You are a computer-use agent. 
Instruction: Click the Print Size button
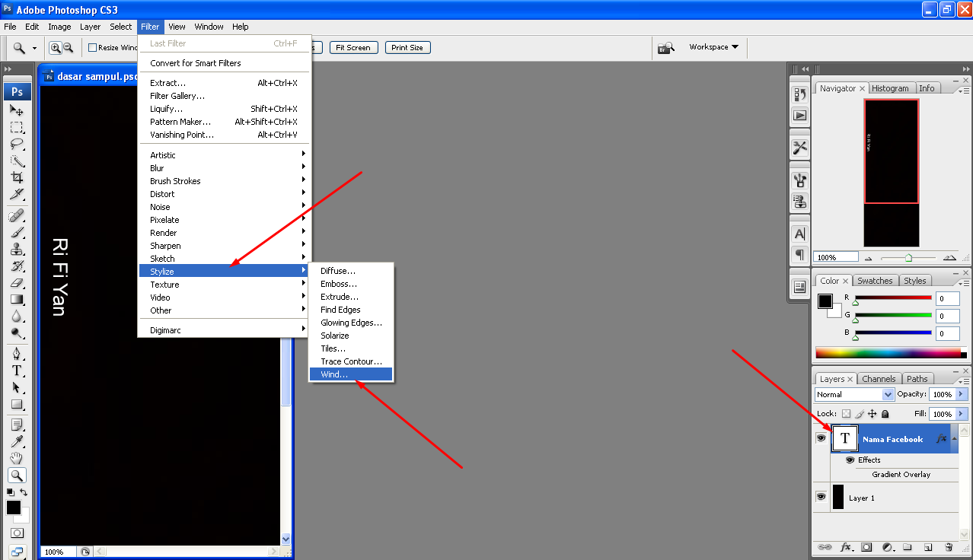[x=407, y=47]
